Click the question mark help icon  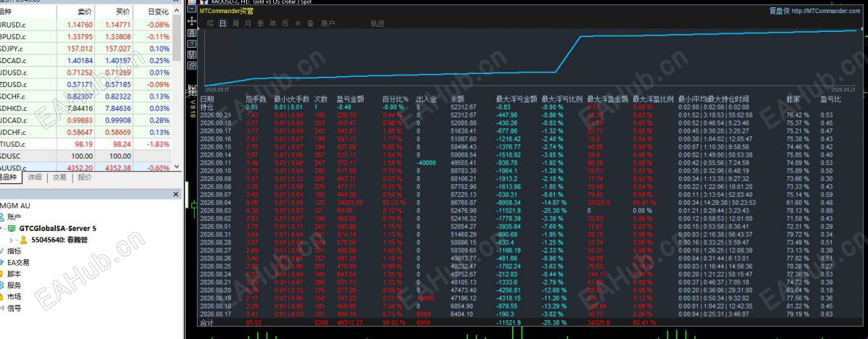pos(191,43)
